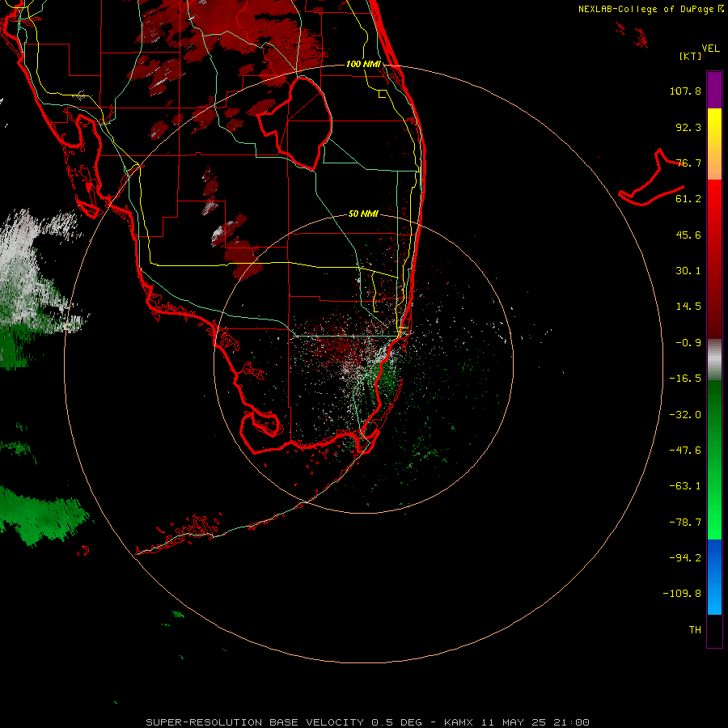Click the -47.6 legend value
This screenshot has height=728, width=728.
point(685,451)
